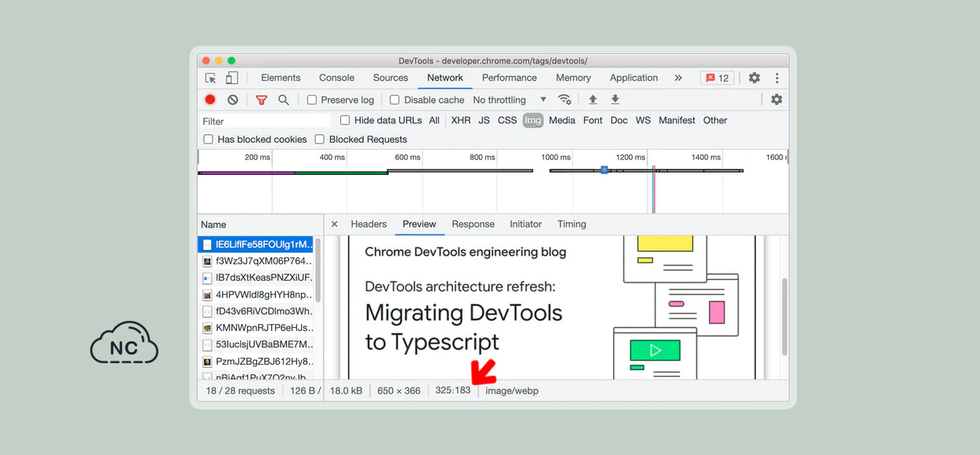Filter requests by Manifest

click(677, 120)
